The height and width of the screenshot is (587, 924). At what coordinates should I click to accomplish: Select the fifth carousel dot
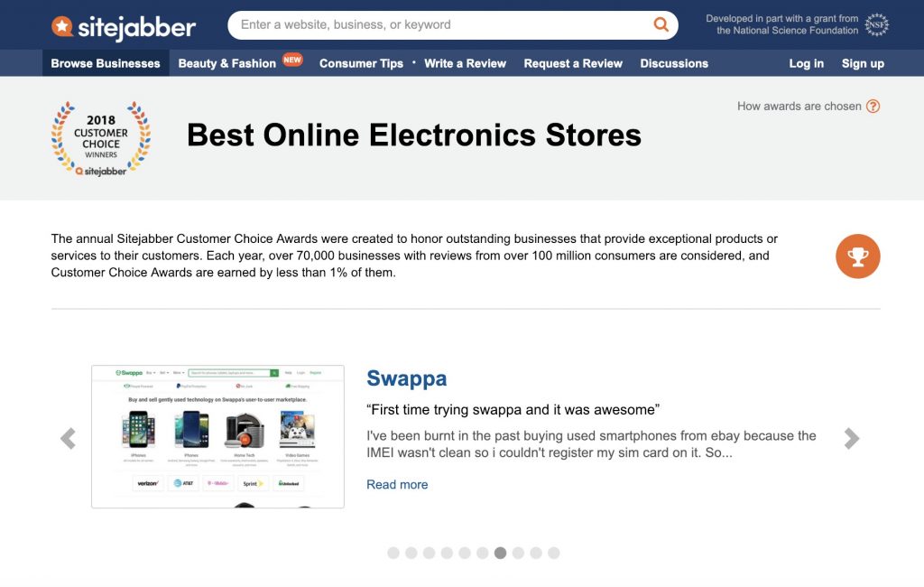[x=465, y=553]
